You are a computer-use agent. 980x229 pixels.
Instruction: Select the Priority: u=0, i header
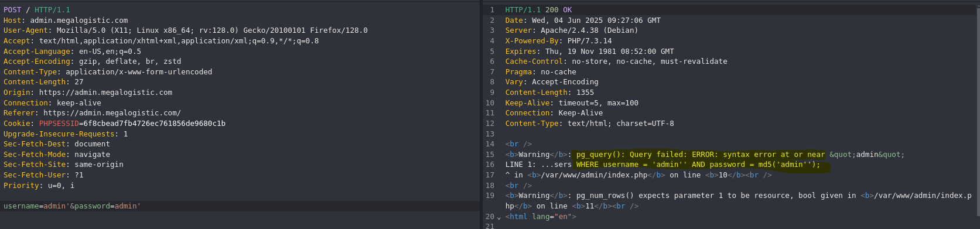pos(39,186)
